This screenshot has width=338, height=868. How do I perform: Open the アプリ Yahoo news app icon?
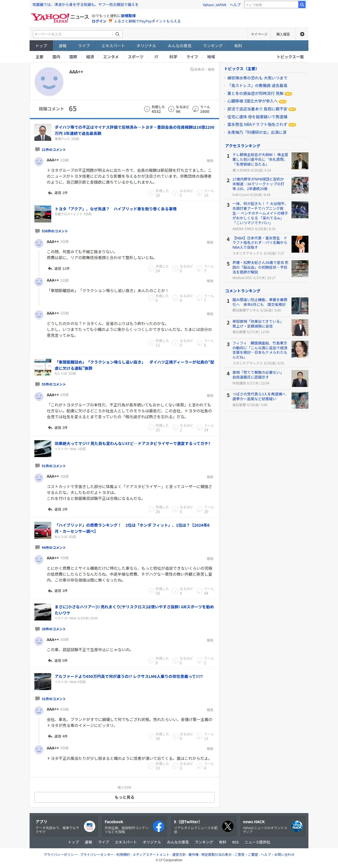pyautogui.click(x=89, y=826)
